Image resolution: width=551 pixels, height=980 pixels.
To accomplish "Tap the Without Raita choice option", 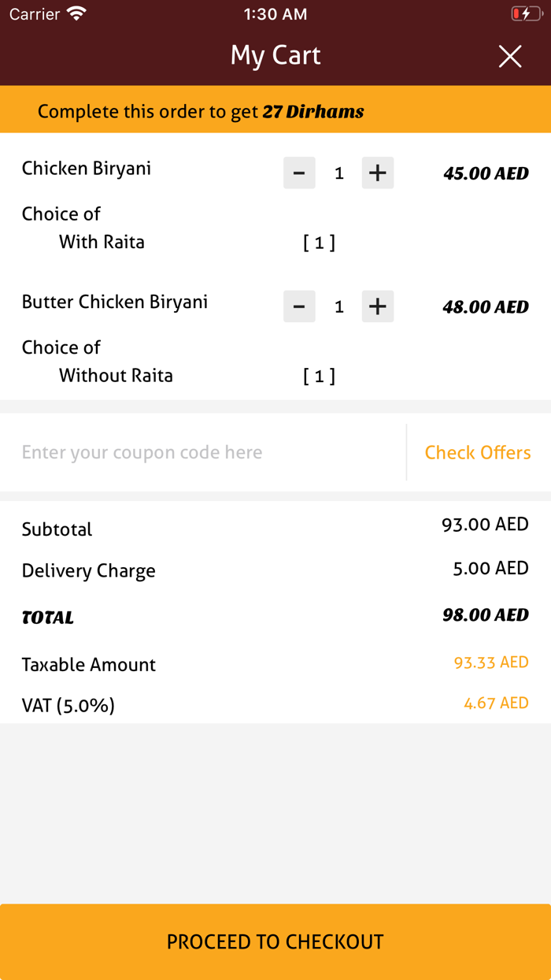I will [116, 376].
